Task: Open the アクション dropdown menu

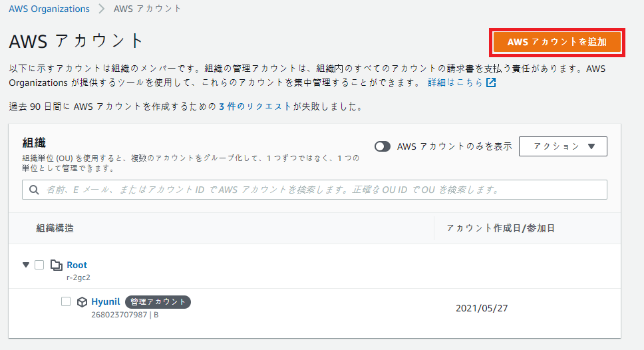Action: (x=563, y=146)
